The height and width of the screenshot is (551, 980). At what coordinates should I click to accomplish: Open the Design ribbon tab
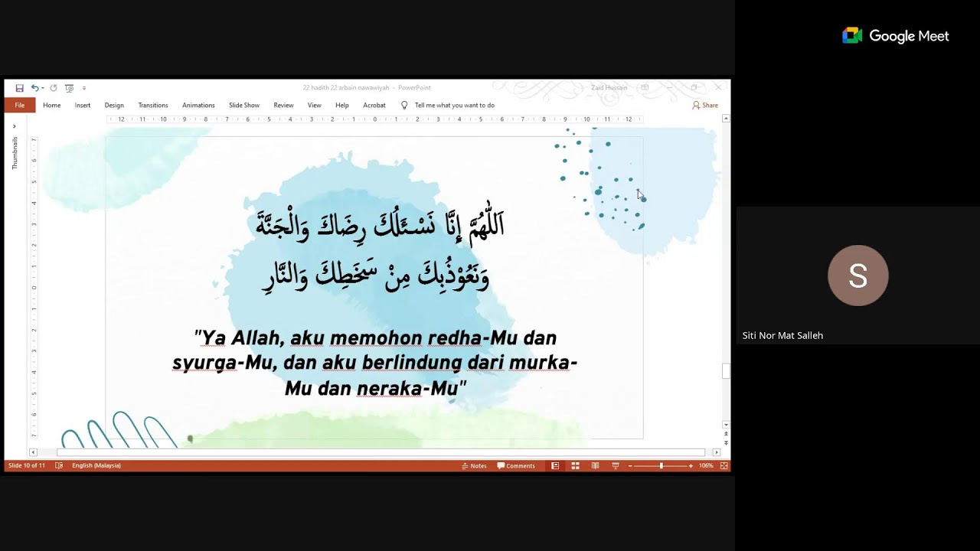[114, 106]
